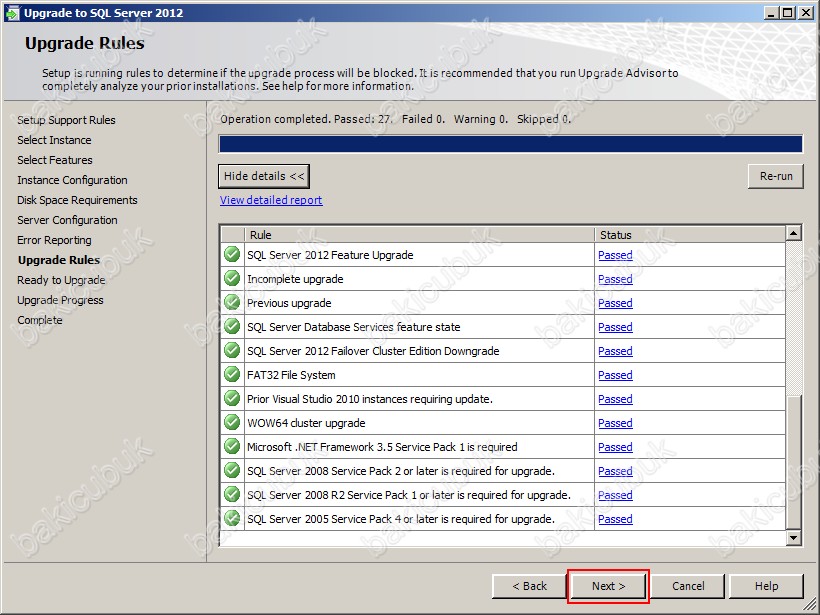
Task: Select the Select Instance step
Action: tap(54, 140)
